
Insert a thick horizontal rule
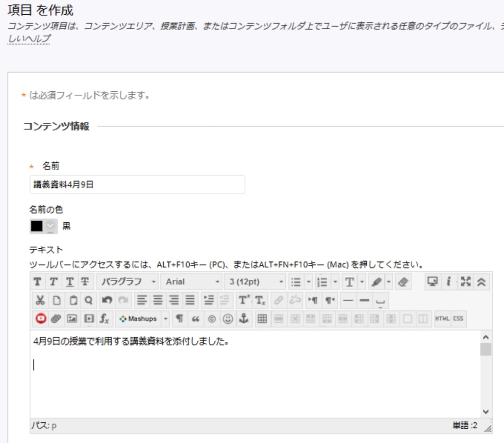[364, 300]
